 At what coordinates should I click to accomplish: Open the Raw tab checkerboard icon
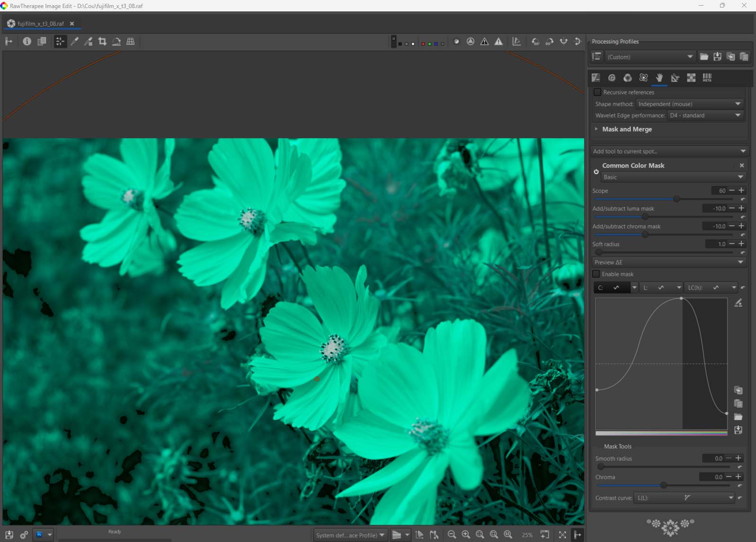pyautogui.click(x=691, y=78)
